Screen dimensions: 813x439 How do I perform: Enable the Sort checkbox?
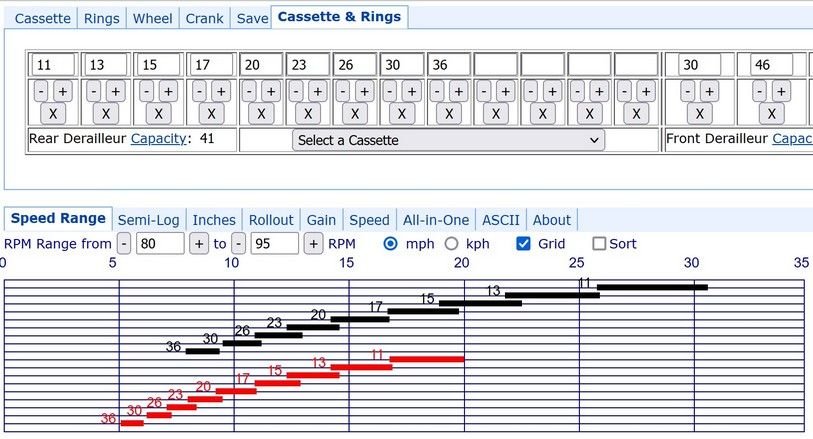click(599, 243)
